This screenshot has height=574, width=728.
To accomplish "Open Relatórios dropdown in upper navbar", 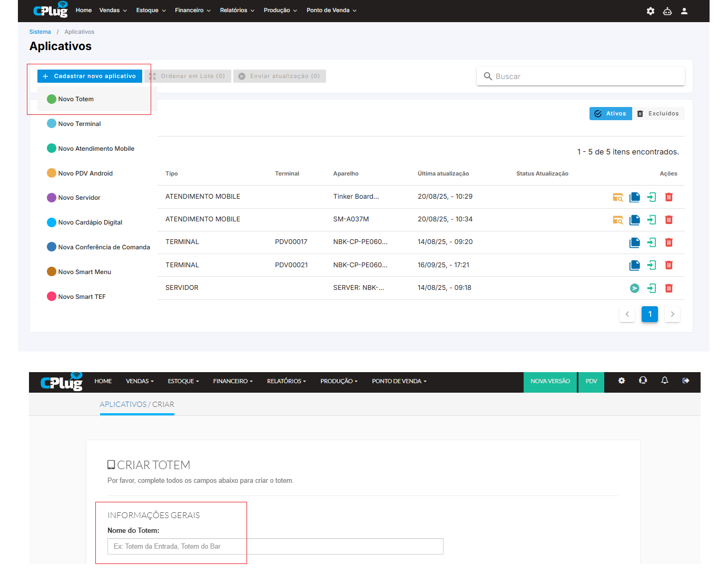I will 237,11.
